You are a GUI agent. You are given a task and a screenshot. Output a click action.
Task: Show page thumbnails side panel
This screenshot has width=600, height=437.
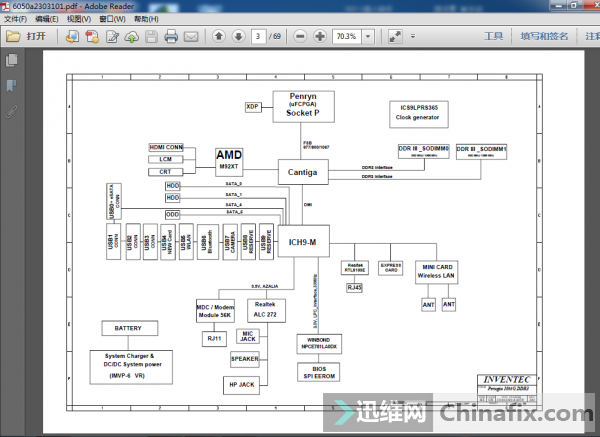[12, 60]
